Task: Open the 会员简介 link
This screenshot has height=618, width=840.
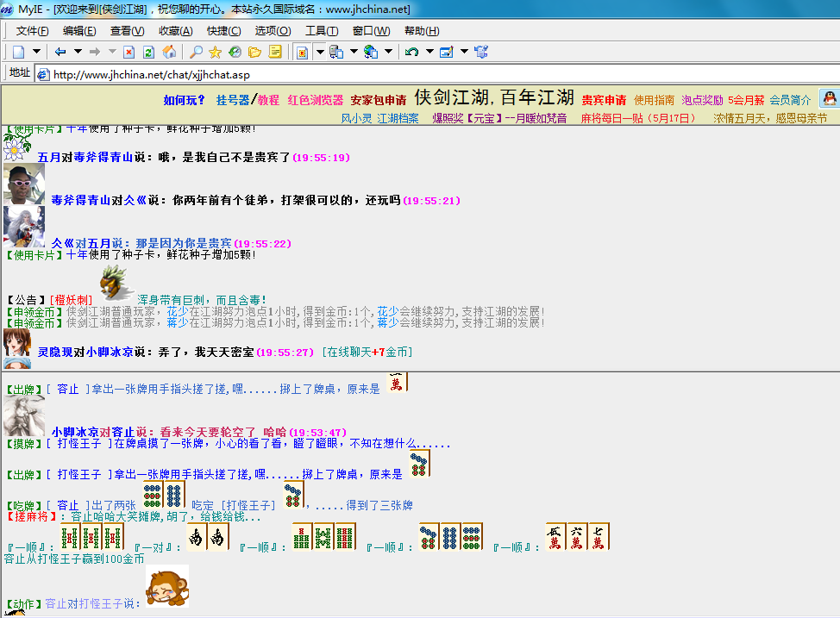Action: tap(790, 100)
